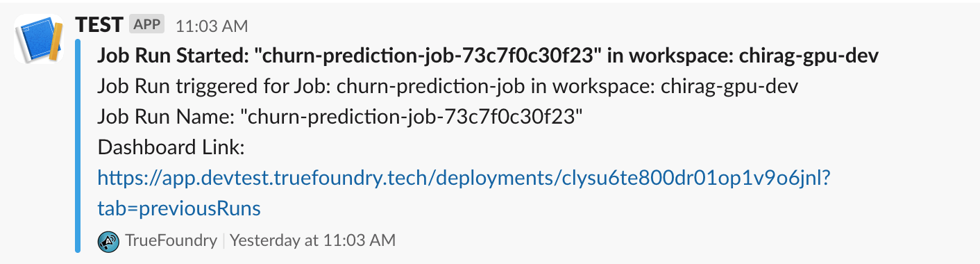
Task: Open the 11:03 AM header timestamp
Action: (211, 26)
